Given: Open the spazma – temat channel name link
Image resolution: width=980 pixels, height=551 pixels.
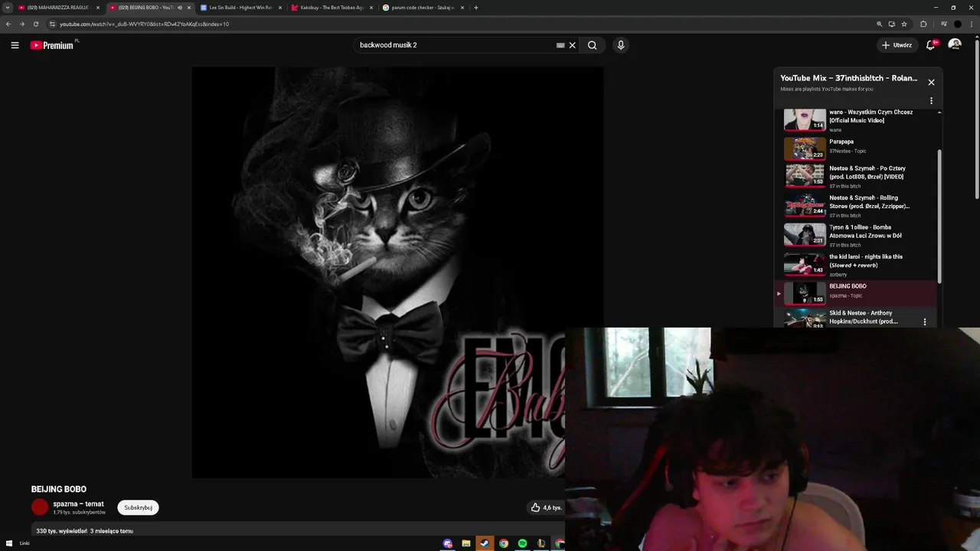Looking at the screenshot, I should [x=78, y=504].
